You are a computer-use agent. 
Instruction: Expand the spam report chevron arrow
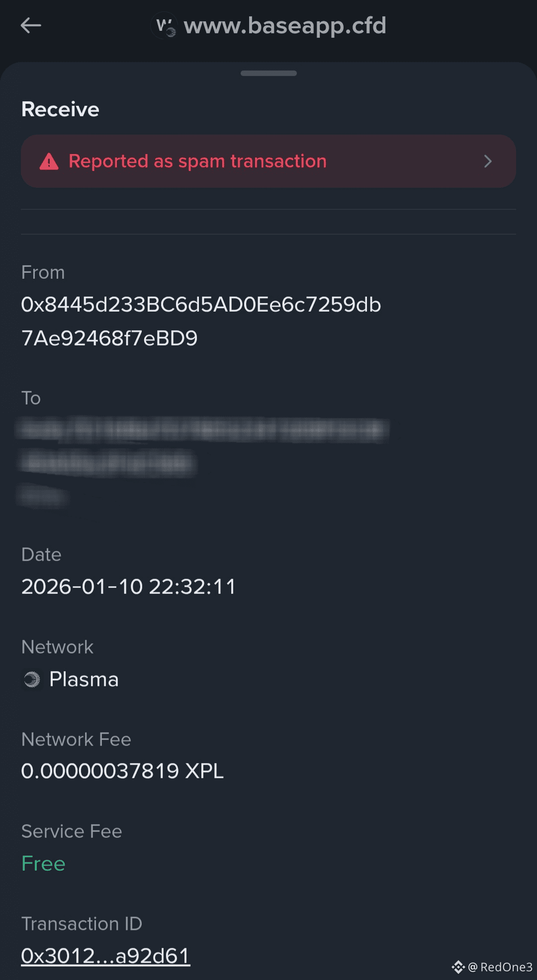(x=488, y=162)
